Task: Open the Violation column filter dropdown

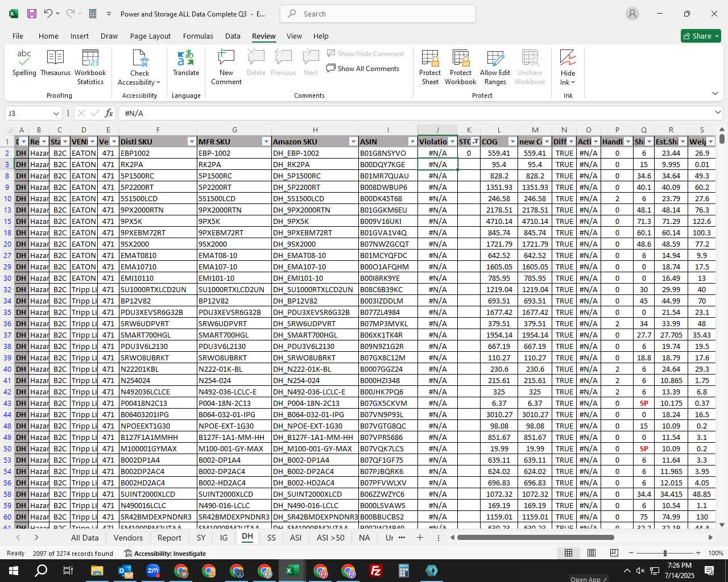Action: click(452, 142)
